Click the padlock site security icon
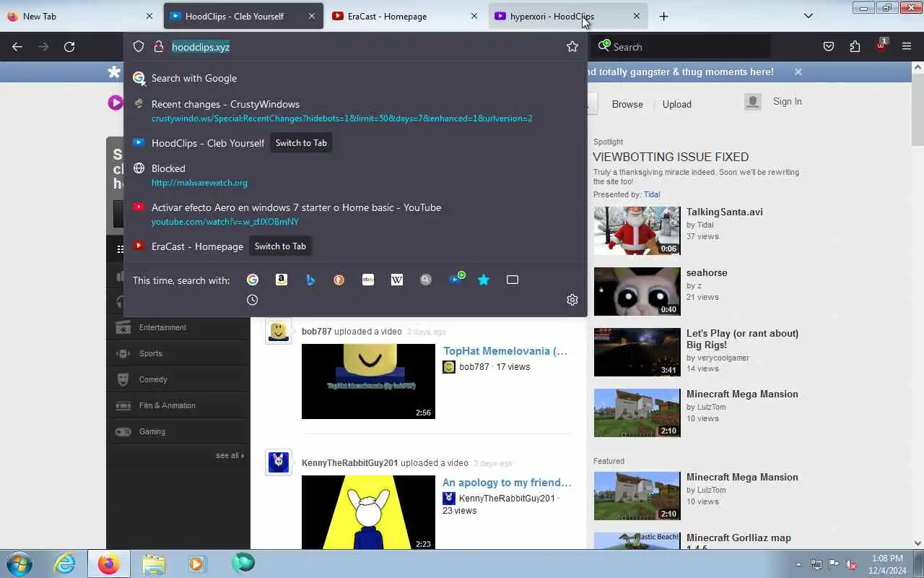The height and width of the screenshot is (578, 924). tap(159, 47)
